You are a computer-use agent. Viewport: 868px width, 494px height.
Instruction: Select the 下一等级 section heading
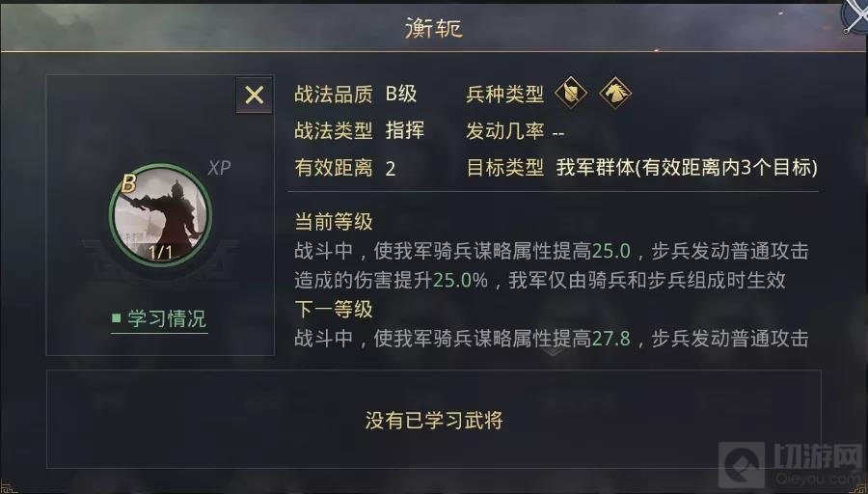coord(333,310)
